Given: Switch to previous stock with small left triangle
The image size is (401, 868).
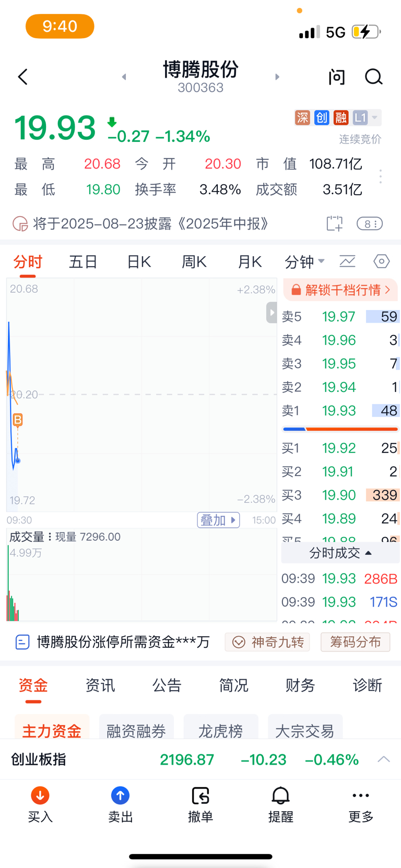Looking at the screenshot, I should point(124,77).
